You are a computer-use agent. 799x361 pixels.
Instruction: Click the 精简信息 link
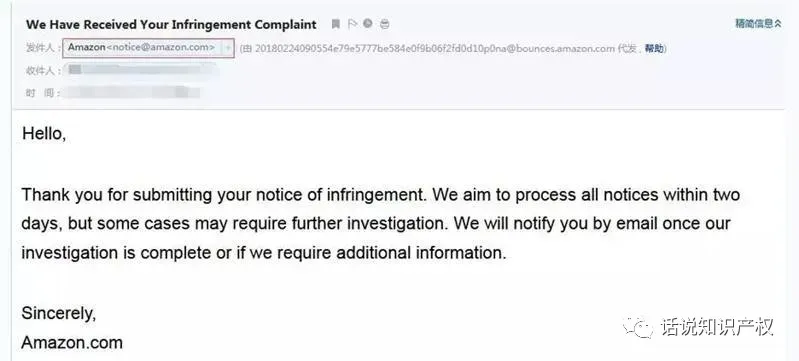754,23
